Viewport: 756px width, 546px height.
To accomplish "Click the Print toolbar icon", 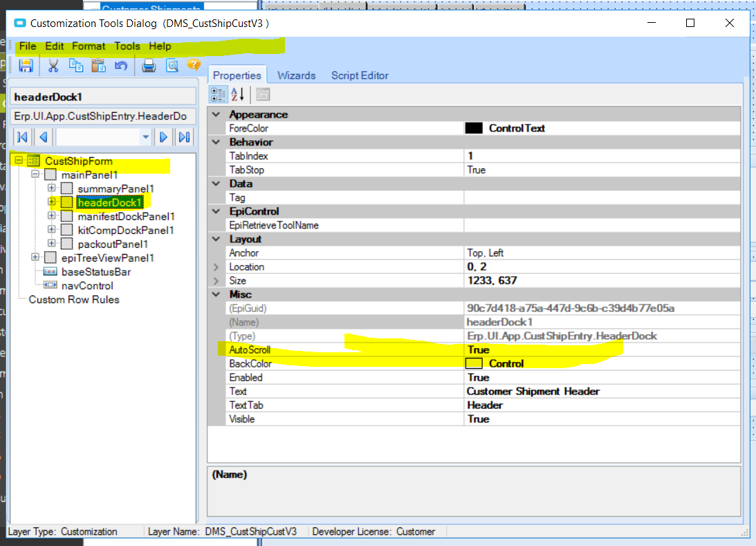I will [x=149, y=66].
